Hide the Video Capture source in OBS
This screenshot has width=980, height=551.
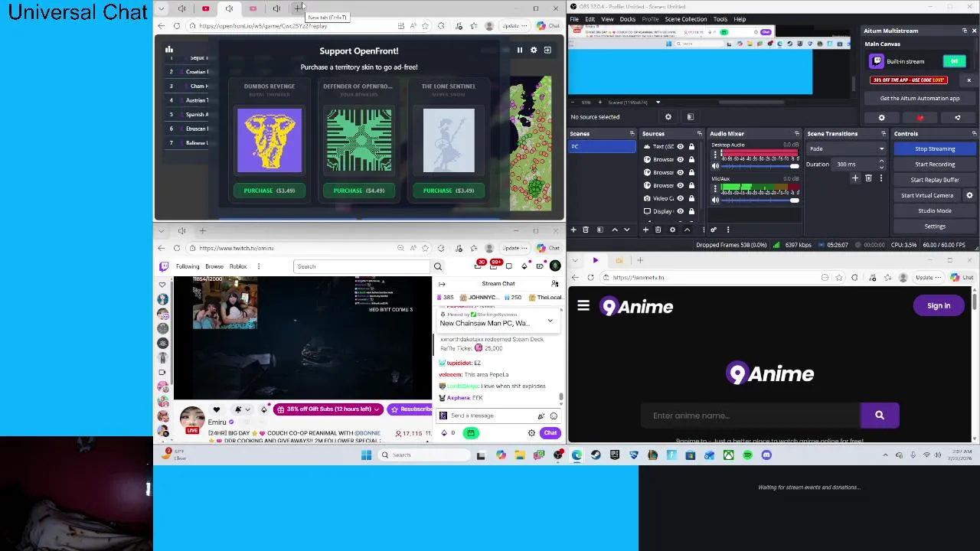click(x=680, y=198)
